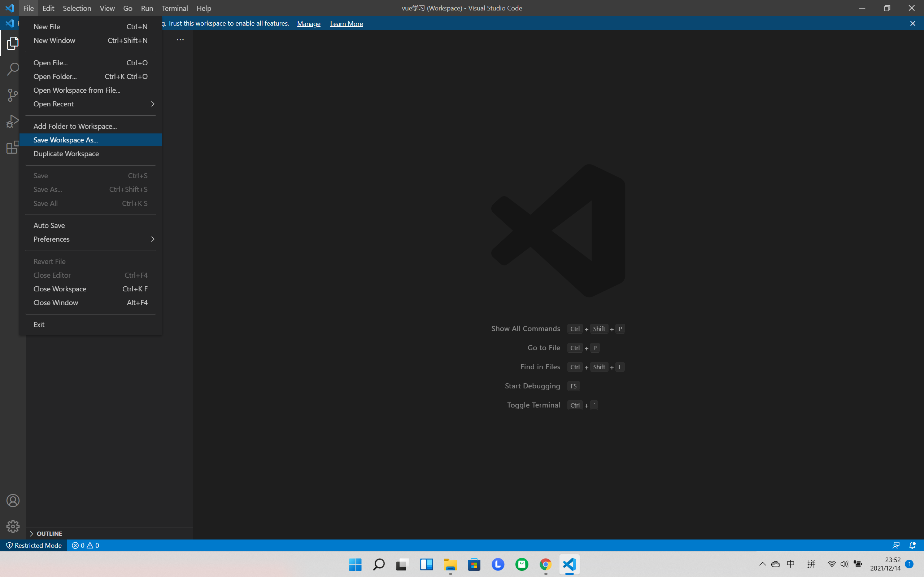
Task: Open the Run and Debug view icon
Action: [x=13, y=122]
